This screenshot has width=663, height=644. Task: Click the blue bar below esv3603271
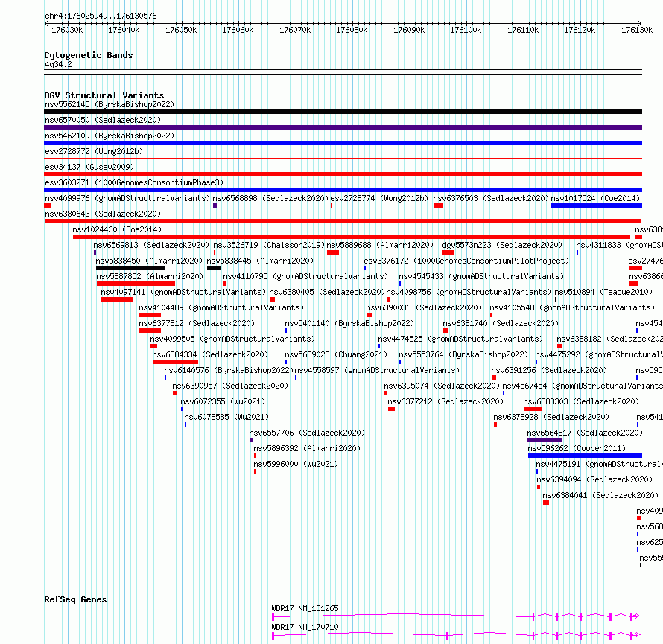[343, 190]
